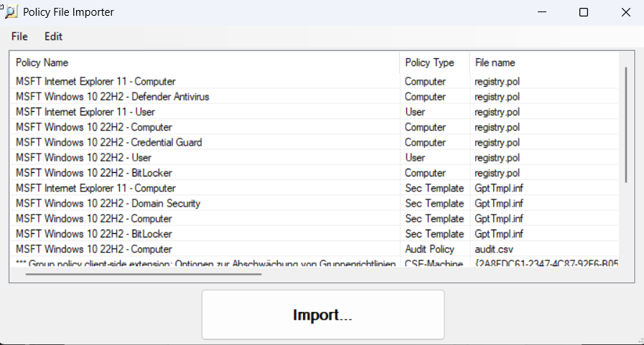Sort by Policy Type column header
This screenshot has width=644, height=345.
point(434,62)
